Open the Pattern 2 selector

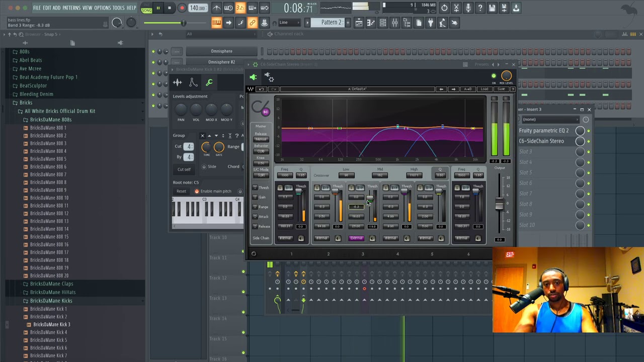331,23
